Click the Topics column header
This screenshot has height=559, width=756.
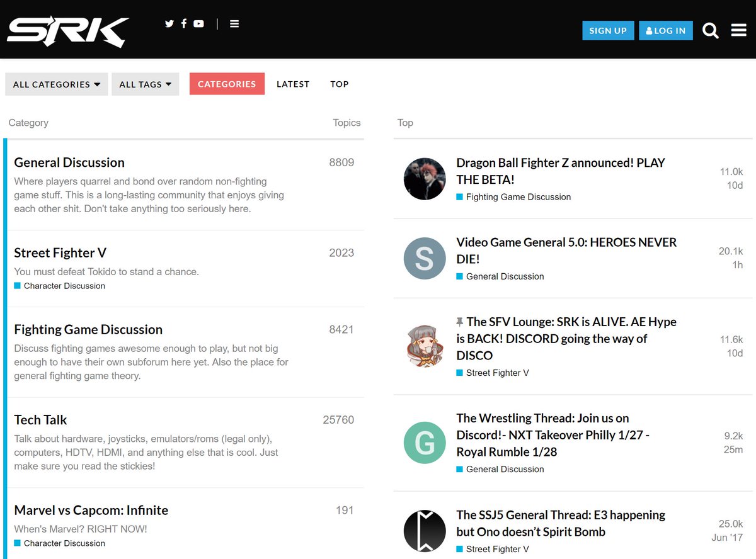(346, 123)
